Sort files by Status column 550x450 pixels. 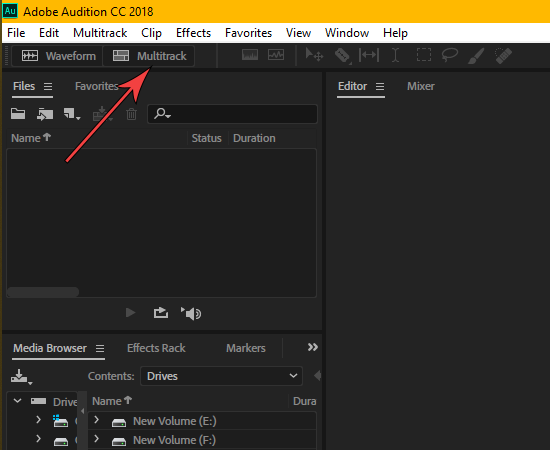point(207,138)
